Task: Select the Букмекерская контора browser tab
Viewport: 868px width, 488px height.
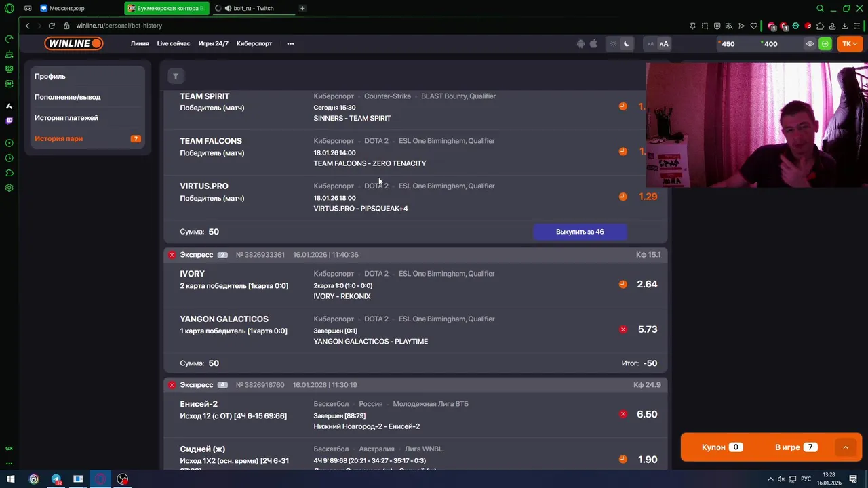Action: coord(167,8)
